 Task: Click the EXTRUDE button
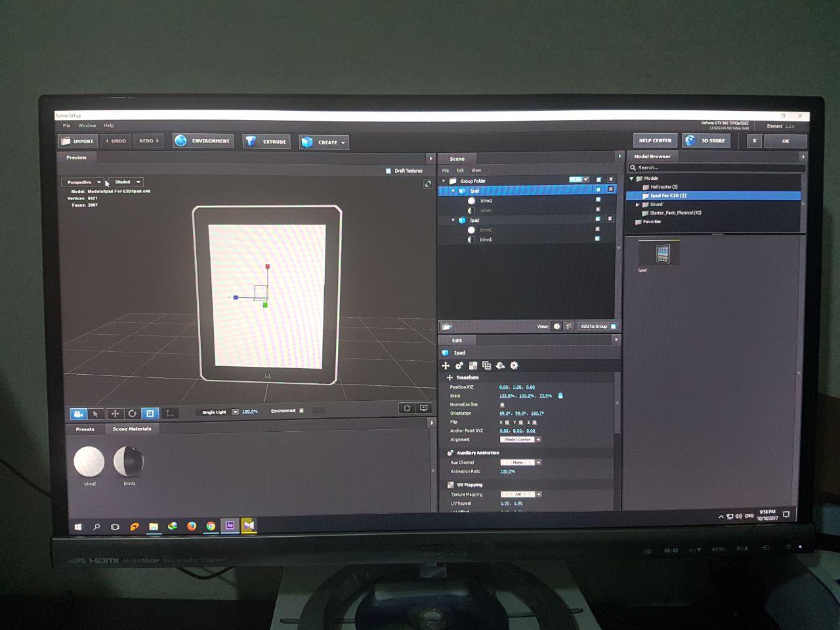267,142
